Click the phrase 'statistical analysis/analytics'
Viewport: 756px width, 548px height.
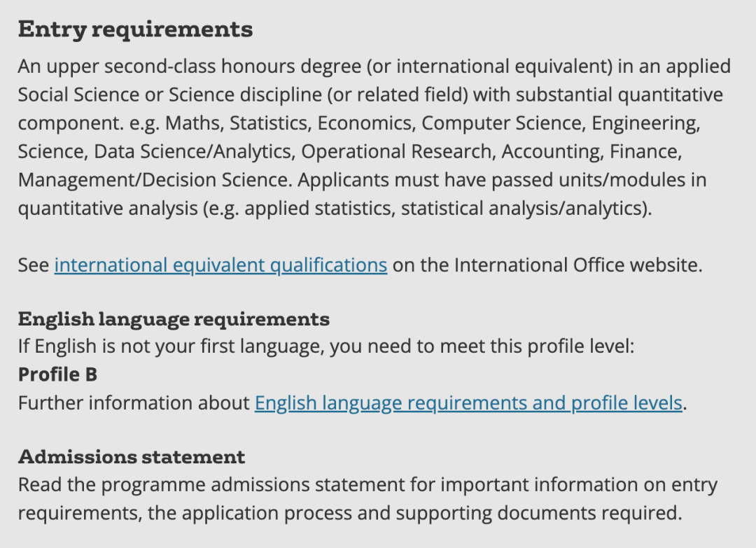521,209
